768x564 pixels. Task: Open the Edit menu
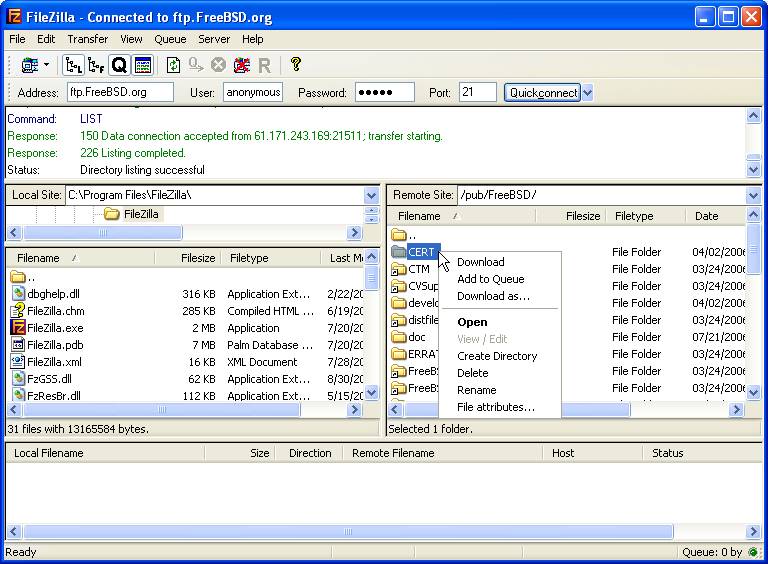(46, 39)
